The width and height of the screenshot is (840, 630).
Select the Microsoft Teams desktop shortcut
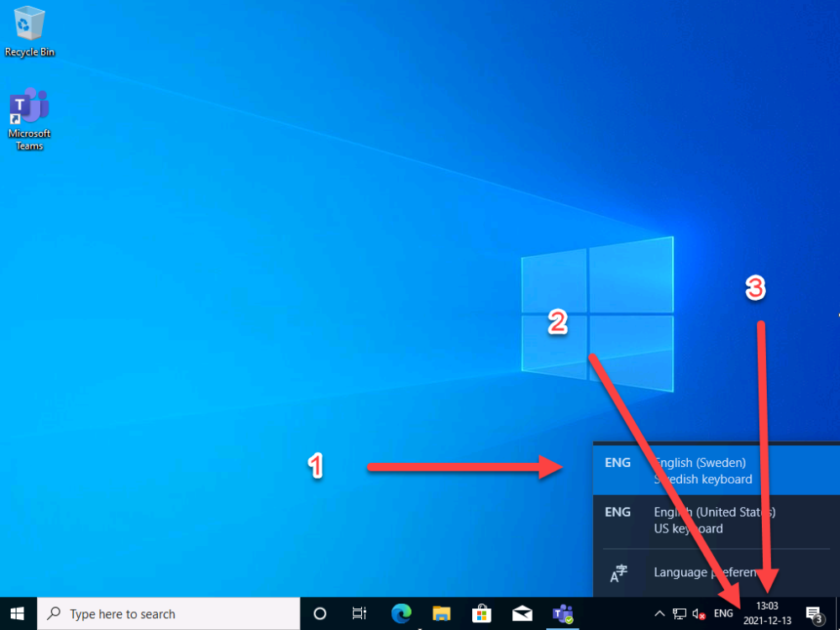point(29,119)
